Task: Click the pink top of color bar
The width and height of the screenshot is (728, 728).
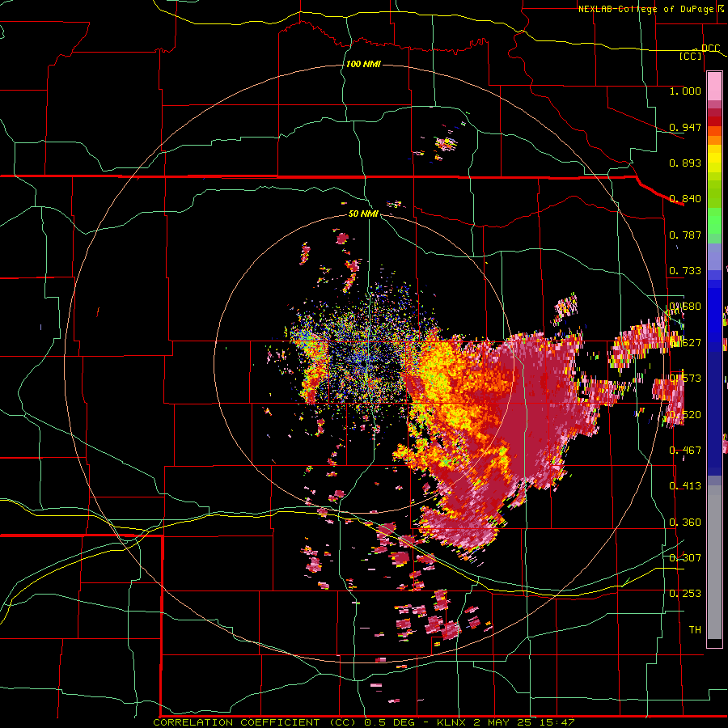Action: pos(714,87)
